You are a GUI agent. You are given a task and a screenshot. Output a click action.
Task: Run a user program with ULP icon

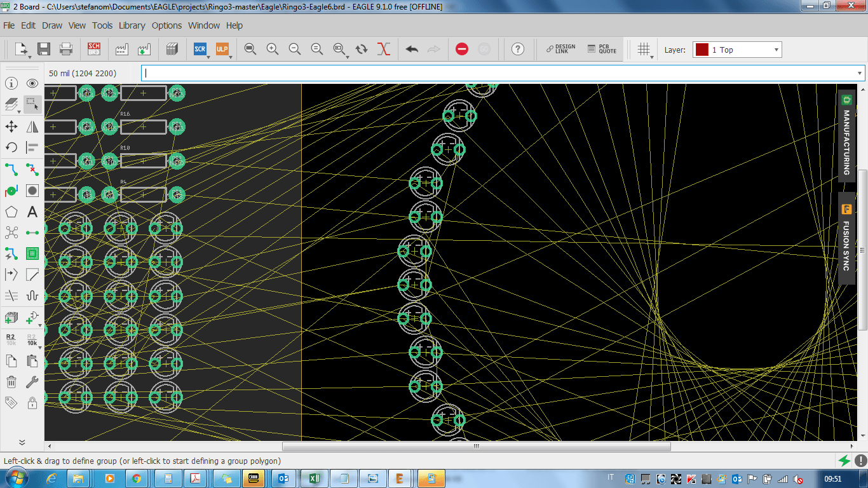pos(222,49)
